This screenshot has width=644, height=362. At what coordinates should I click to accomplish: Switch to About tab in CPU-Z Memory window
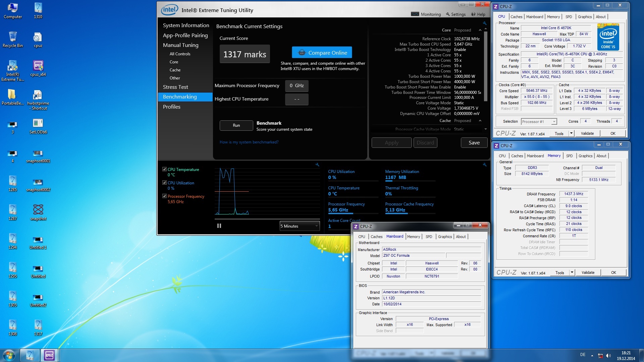[601, 156]
